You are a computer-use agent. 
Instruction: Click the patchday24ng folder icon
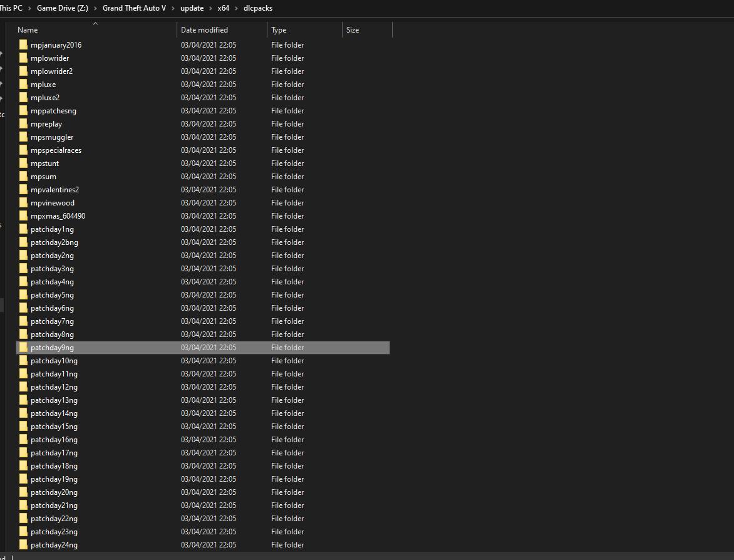coord(23,545)
